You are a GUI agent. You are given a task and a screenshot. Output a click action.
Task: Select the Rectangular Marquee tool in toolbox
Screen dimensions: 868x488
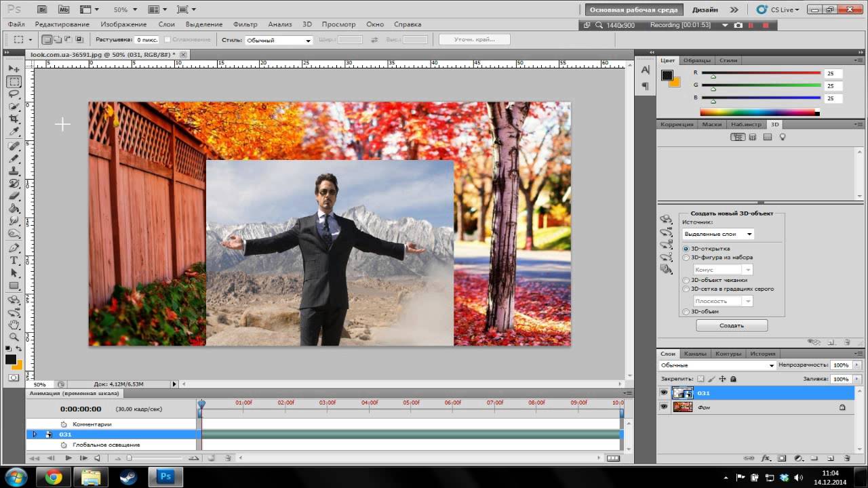point(14,82)
